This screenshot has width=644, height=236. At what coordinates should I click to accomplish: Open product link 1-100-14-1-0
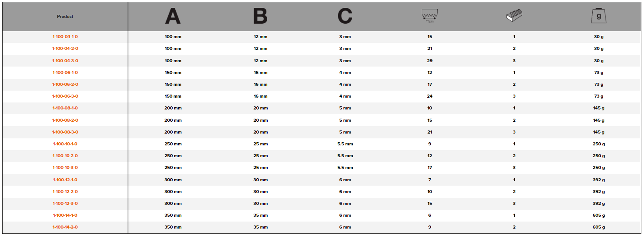click(x=65, y=215)
